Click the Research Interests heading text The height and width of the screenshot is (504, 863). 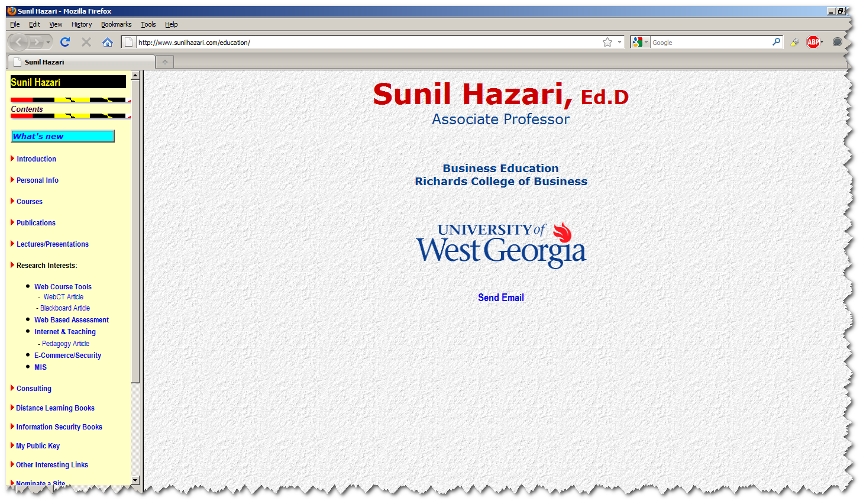47,266
